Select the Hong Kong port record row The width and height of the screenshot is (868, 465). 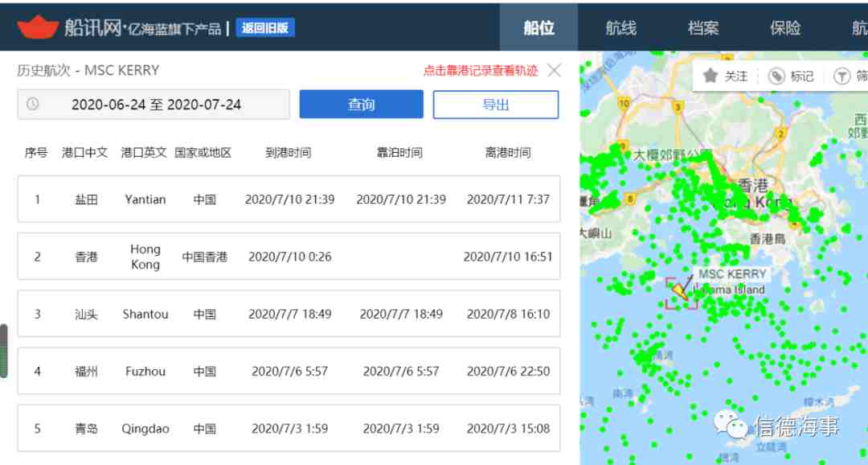point(289,257)
